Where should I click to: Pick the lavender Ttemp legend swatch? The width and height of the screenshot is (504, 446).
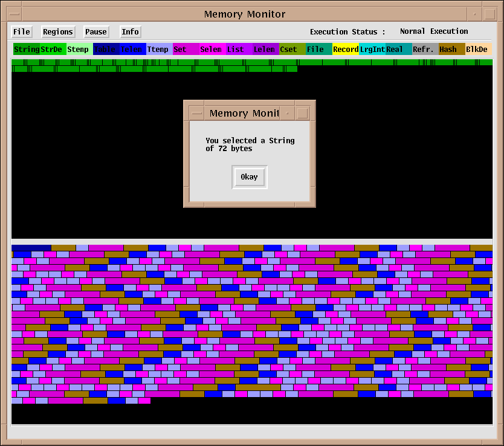point(159,50)
